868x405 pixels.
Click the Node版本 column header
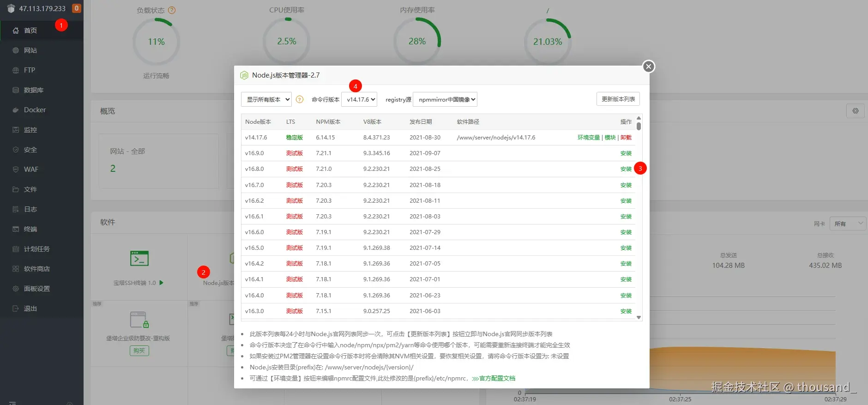click(x=258, y=122)
